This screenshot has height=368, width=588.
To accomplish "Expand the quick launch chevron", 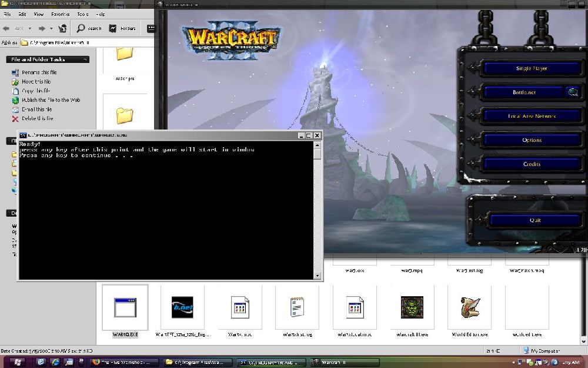I will [81, 361].
